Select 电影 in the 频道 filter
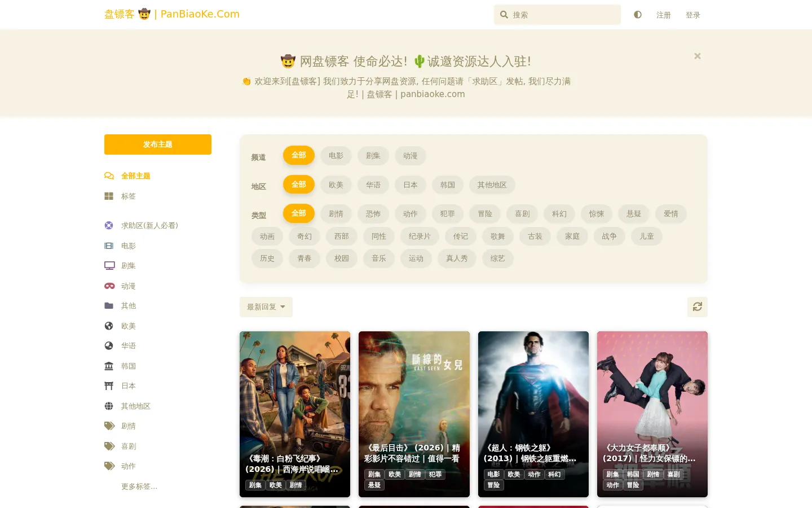The height and width of the screenshot is (508, 812). [336, 156]
